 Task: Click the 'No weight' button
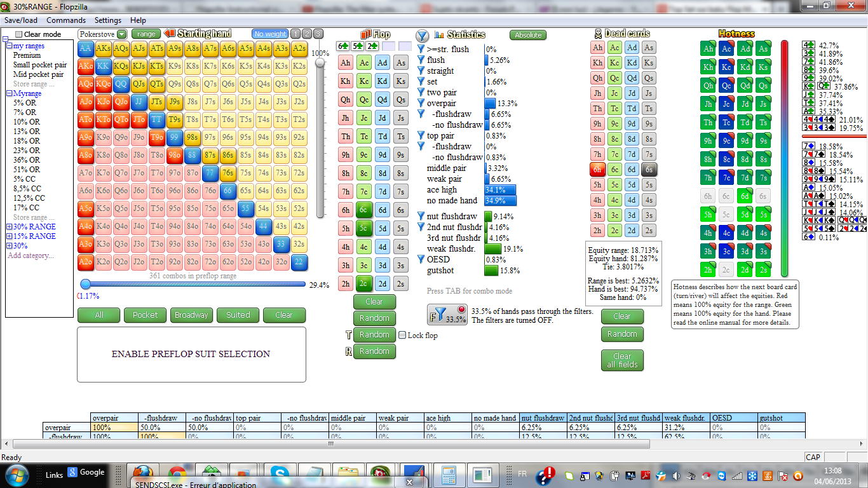pos(269,34)
